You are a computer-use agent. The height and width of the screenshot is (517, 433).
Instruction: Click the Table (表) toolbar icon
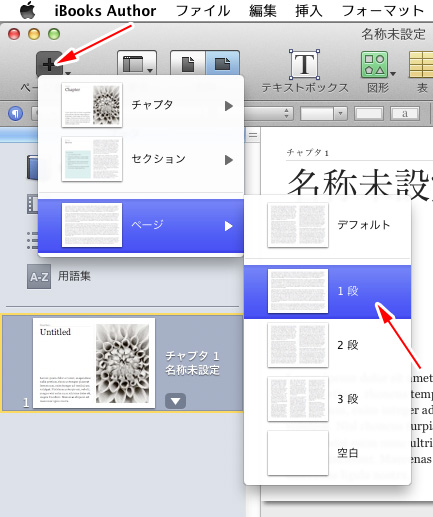click(421, 65)
